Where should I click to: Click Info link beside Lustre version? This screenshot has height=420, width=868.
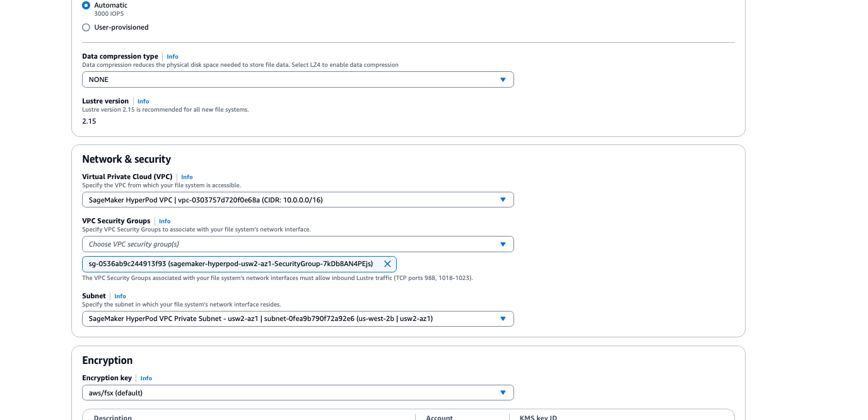(143, 102)
